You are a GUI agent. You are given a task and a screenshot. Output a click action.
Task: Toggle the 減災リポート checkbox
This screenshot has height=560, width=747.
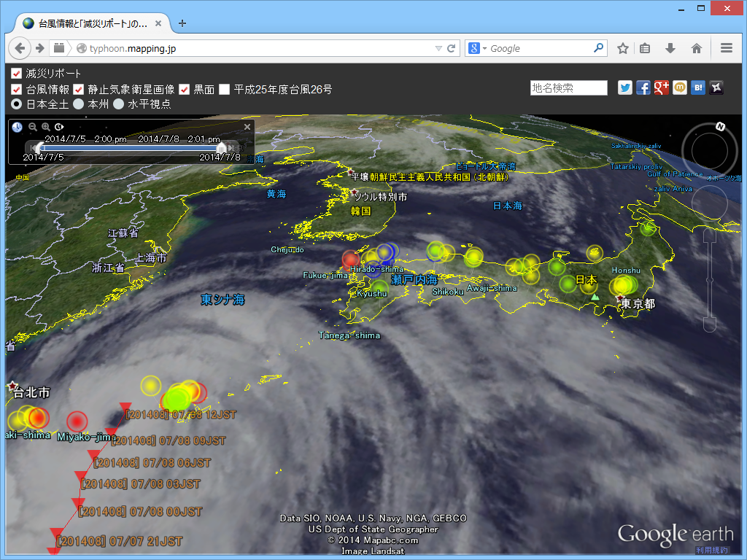pyautogui.click(x=16, y=74)
